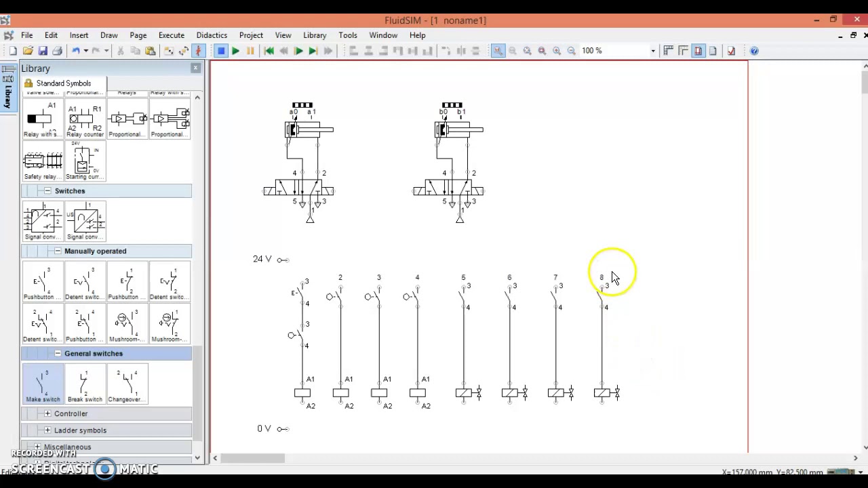Save the circuit with the diskette icon
Image resolution: width=868 pixels, height=488 pixels.
43,51
